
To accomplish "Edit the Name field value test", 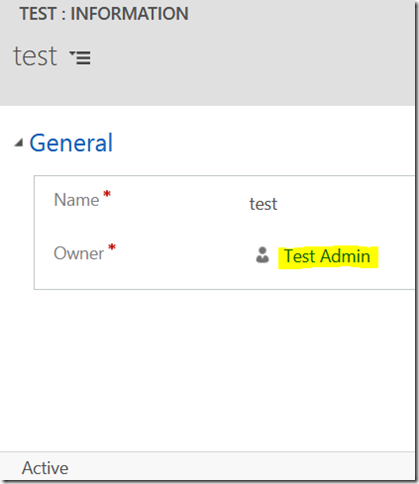I will (263, 204).
